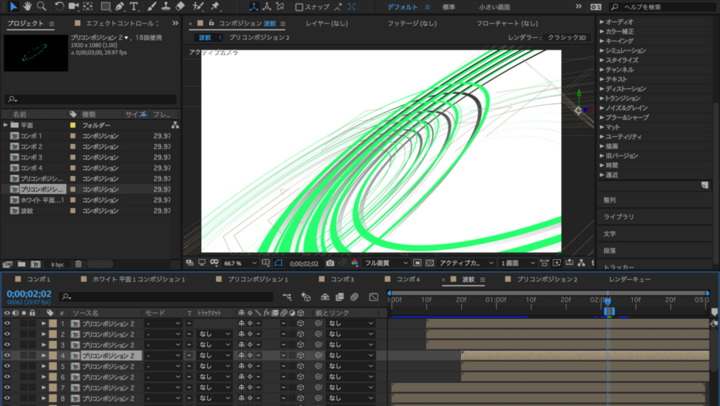Screen dimensions: 720x406
Task: Select the Hand tool
Action: click(28, 6)
